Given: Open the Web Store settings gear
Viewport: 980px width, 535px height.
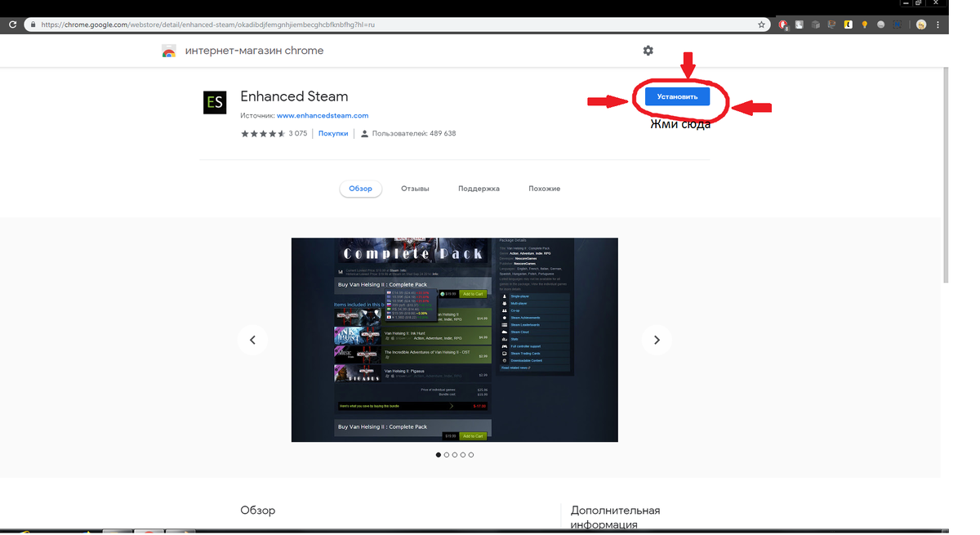Looking at the screenshot, I should (x=648, y=51).
